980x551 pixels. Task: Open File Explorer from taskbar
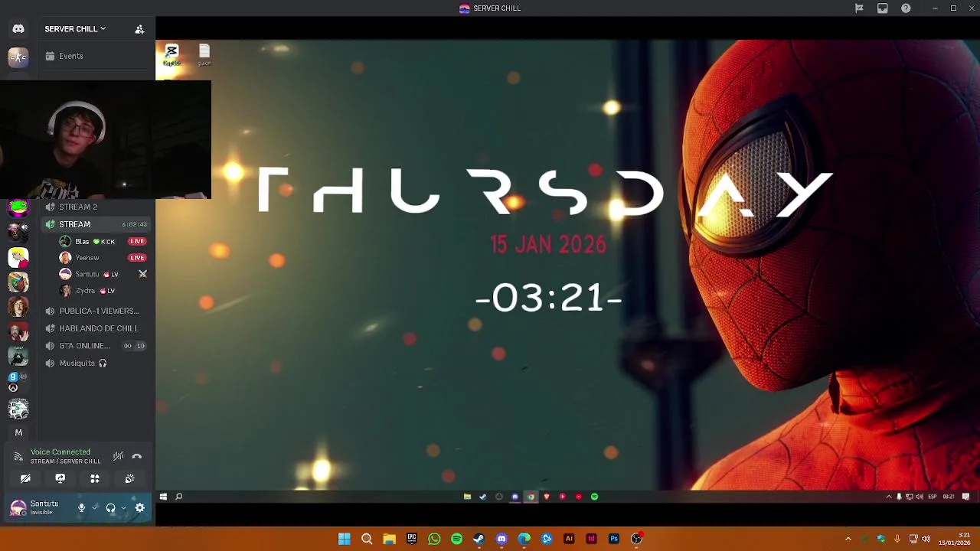coord(389,540)
